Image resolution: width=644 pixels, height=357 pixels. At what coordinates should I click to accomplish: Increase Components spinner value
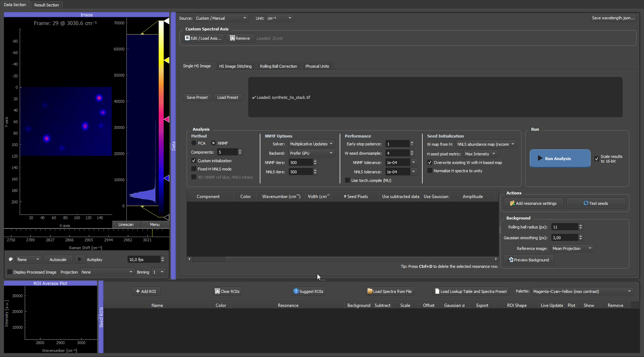240,150
